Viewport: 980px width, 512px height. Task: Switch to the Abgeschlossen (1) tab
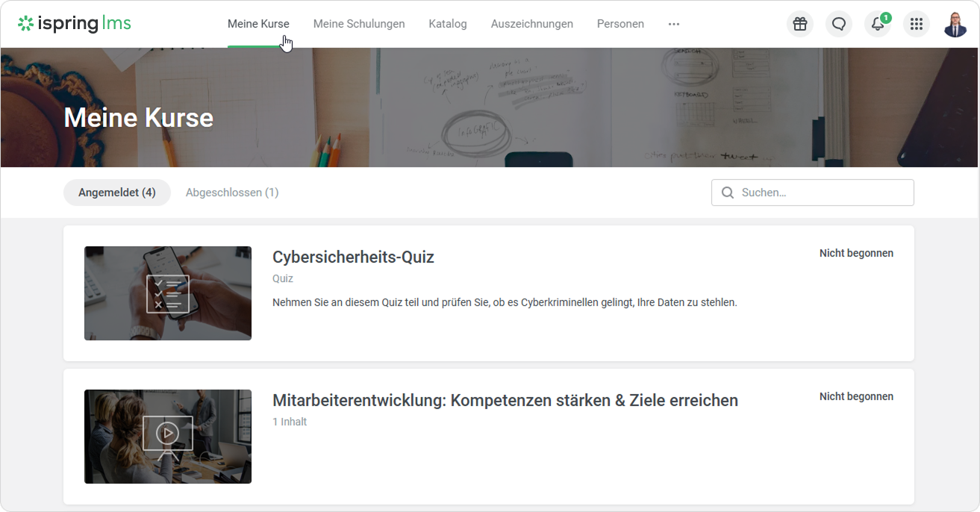232,193
